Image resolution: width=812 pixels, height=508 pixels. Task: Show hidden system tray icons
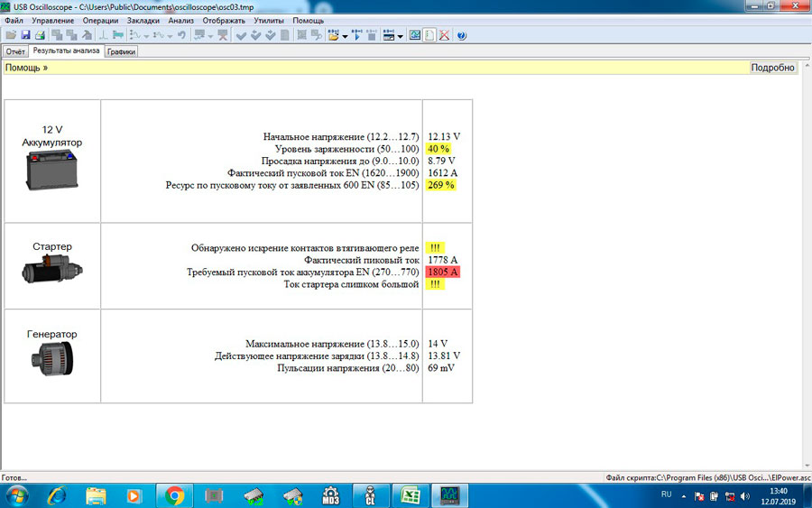pyautogui.click(x=685, y=495)
